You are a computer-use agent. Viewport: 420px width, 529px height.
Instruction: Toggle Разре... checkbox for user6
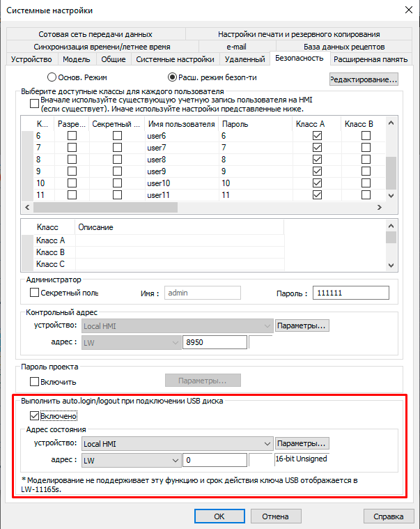72,136
